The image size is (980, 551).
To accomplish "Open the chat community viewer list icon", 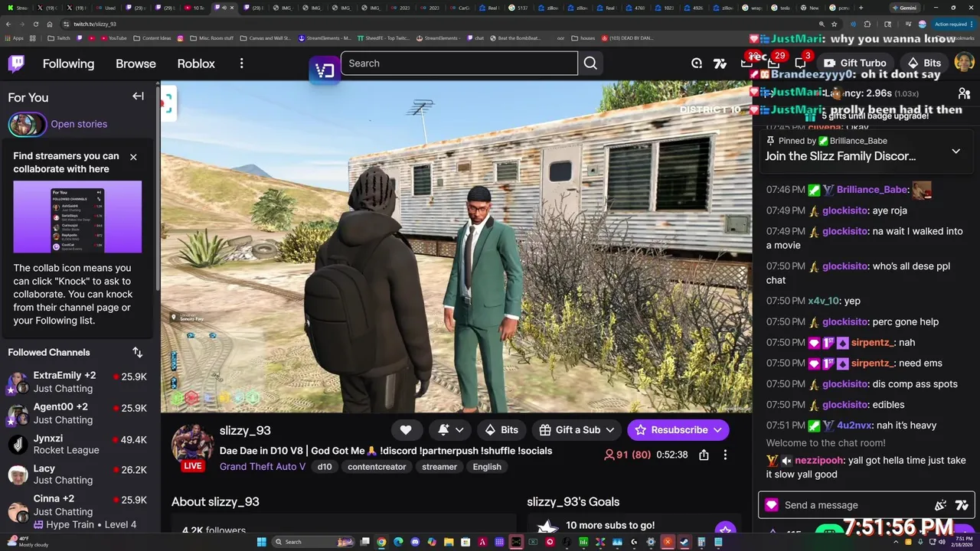I will point(964,93).
